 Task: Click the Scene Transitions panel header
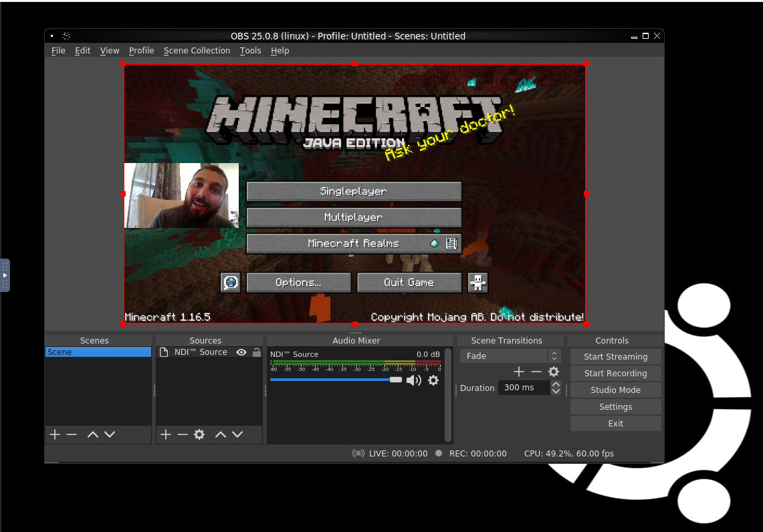[507, 340]
